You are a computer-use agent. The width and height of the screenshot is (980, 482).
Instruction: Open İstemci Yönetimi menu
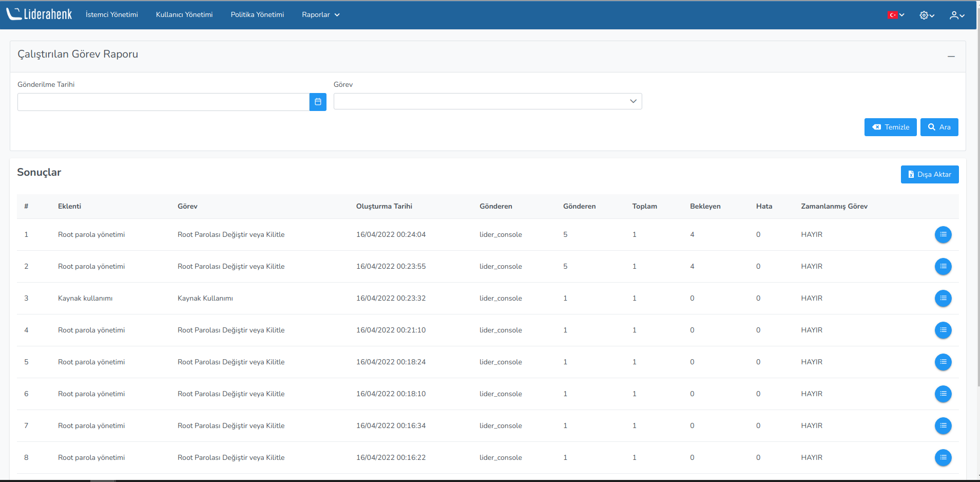(112, 14)
